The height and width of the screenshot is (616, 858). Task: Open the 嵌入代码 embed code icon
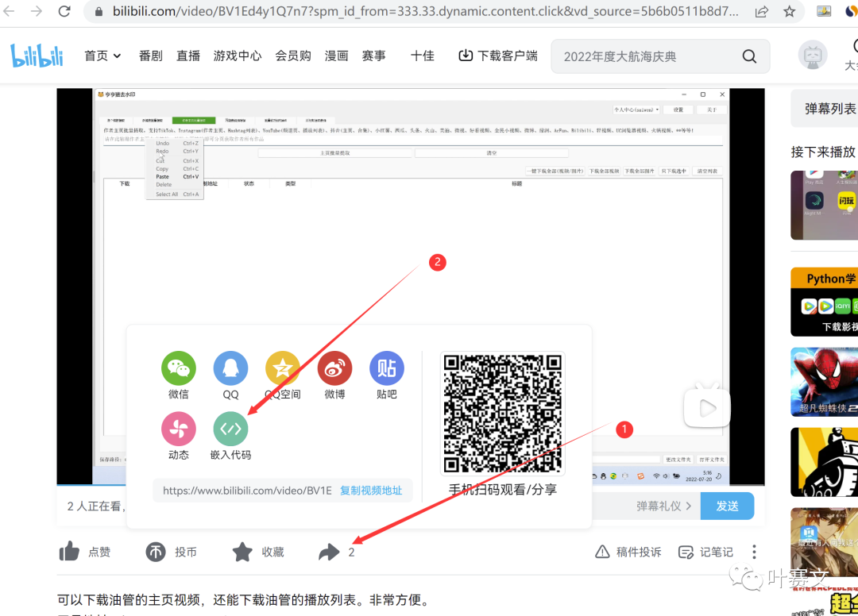tap(230, 429)
